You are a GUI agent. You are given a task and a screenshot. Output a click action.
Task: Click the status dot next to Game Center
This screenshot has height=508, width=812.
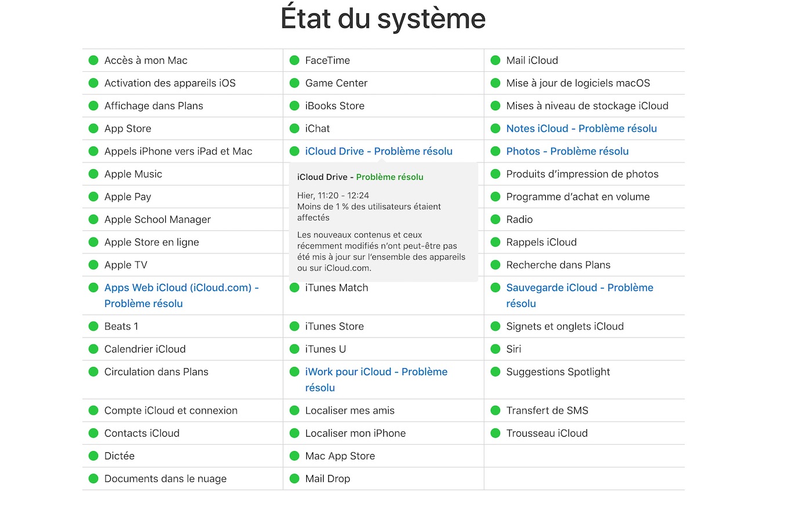[x=294, y=83]
